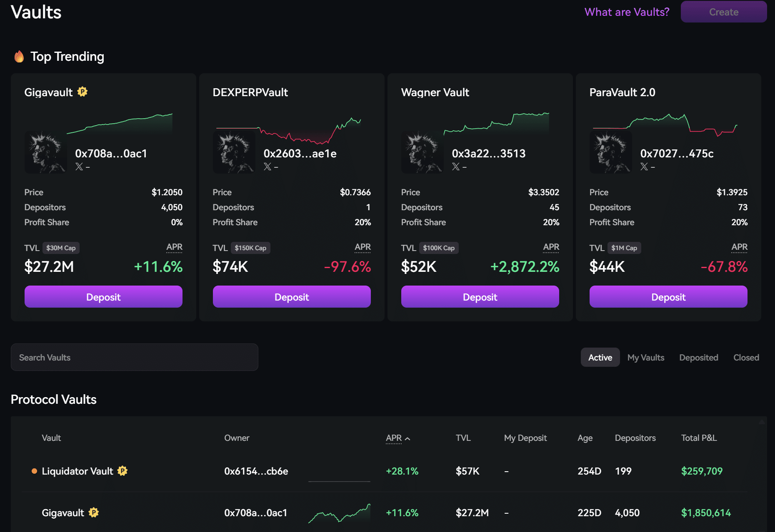Click the X social icon under 0x7027...475c
The width and height of the screenshot is (775, 532).
644,167
